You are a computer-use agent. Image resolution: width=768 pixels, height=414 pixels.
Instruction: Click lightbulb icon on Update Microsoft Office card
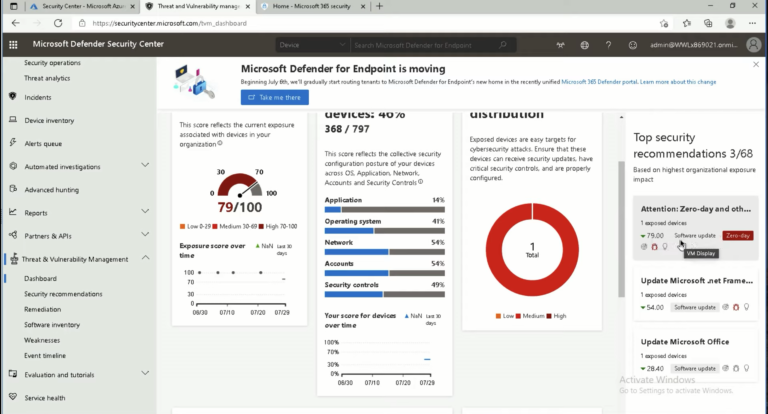click(746, 368)
